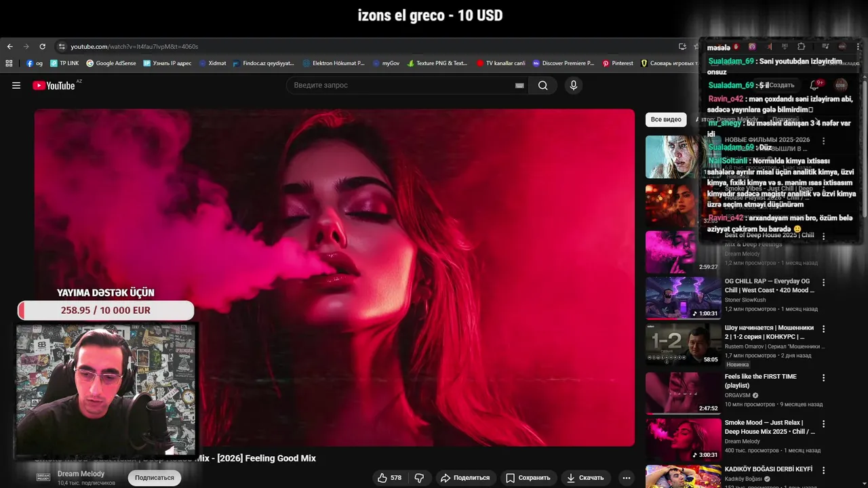Open the browser apps grid shortcut
This screenshot has width=868, height=488.
9,63
